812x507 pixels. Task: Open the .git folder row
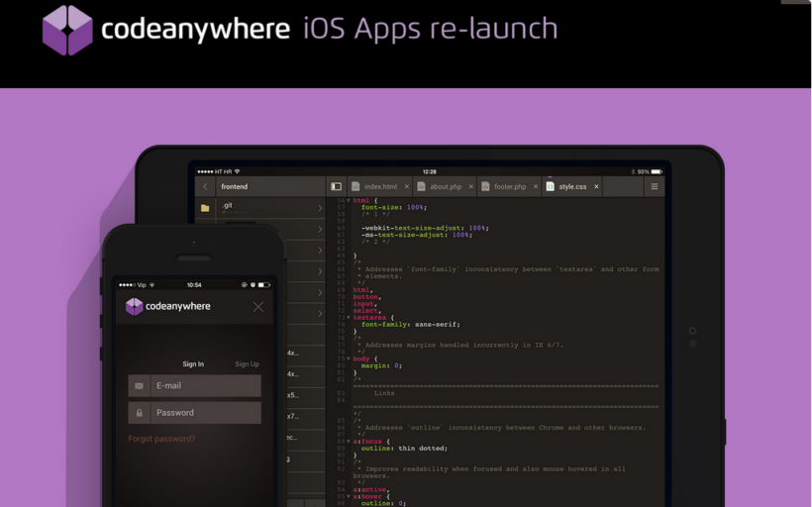(260, 208)
